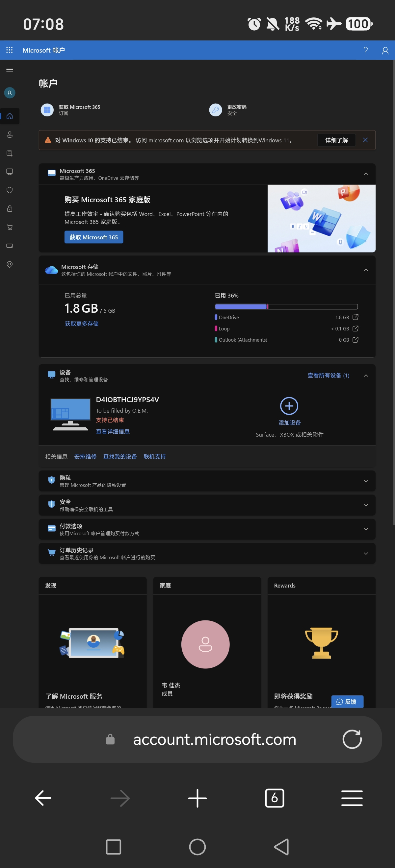This screenshot has width=395, height=868.
Task: Open the account profile icon in header
Action: tap(385, 50)
